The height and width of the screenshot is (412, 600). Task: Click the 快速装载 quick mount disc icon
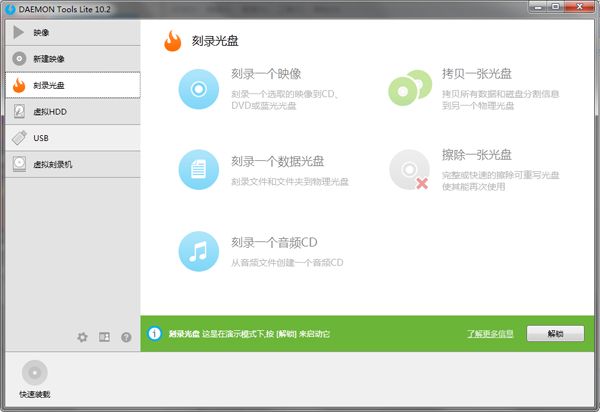tap(35, 372)
